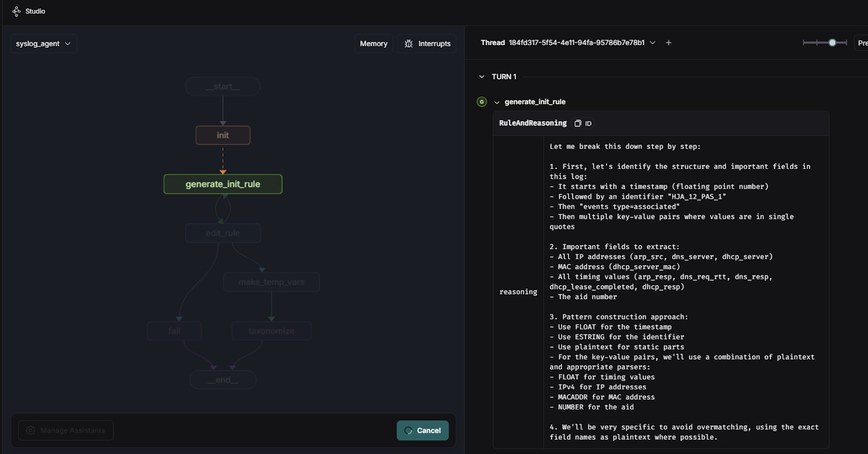Image resolution: width=868 pixels, height=454 pixels.
Task: Select the init graph node
Action: click(223, 135)
